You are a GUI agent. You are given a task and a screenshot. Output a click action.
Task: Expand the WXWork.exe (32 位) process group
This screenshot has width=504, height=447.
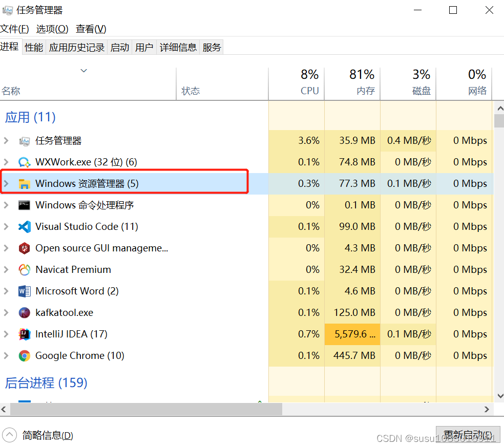pyautogui.click(x=6, y=162)
